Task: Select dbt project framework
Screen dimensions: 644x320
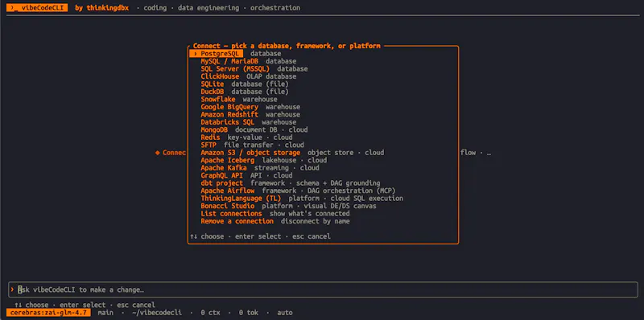Action: (x=290, y=183)
